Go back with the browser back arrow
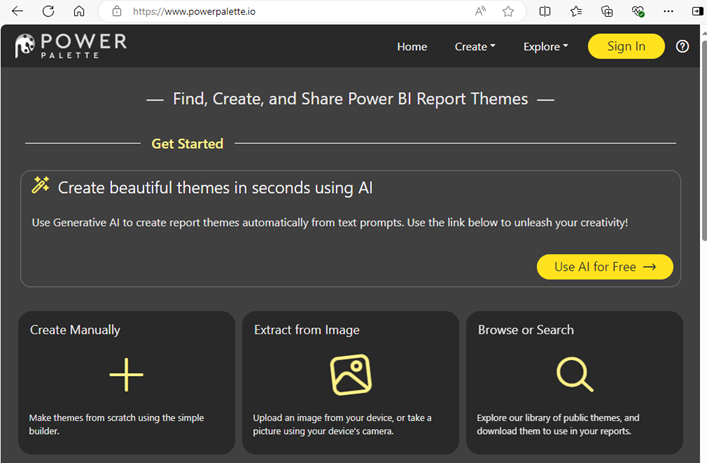This screenshot has width=707, height=463. [18, 11]
